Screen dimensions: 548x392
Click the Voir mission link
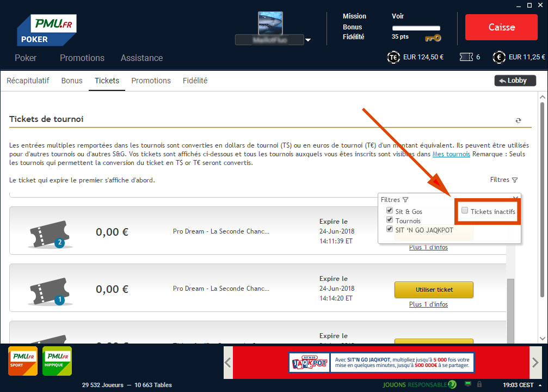[x=398, y=16]
